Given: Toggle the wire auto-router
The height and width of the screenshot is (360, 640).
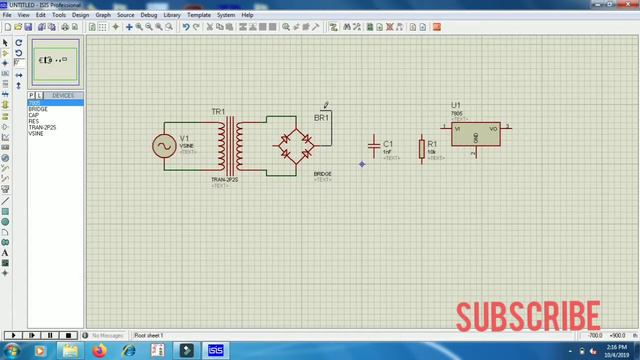Looking at the screenshot, I should [x=333, y=27].
